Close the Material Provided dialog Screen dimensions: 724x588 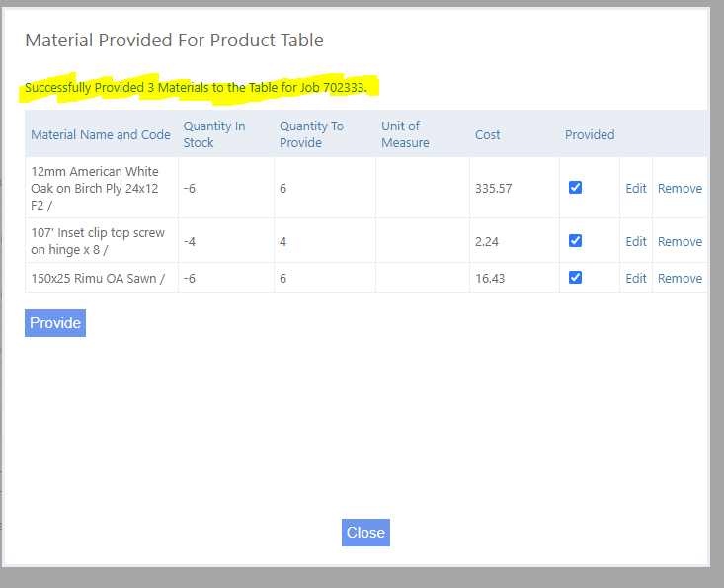click(x=365, y=533)
